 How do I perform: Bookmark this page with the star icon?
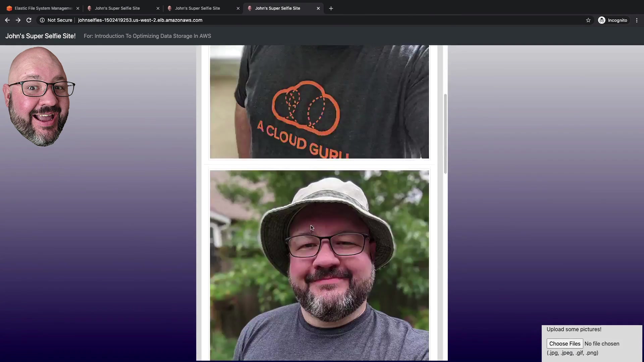[588, 20]
